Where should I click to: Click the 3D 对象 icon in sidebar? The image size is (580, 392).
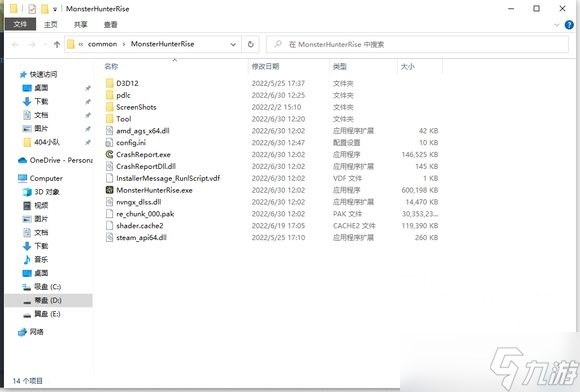pyautogui.click(x=27, y=192)
